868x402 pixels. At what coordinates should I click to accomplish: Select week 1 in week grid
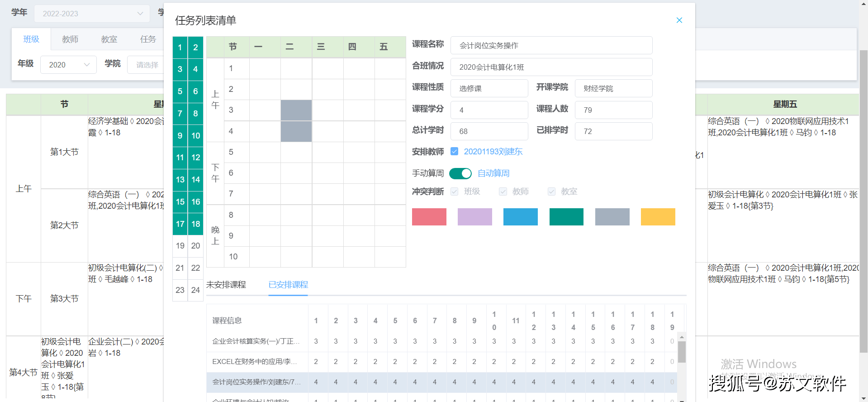coord(180,48)
